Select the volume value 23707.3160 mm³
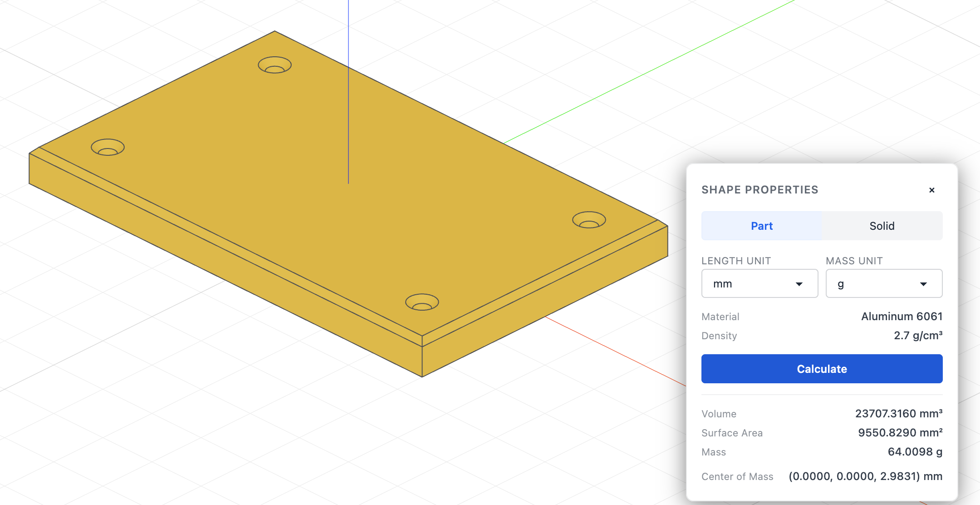 point(898,414)
